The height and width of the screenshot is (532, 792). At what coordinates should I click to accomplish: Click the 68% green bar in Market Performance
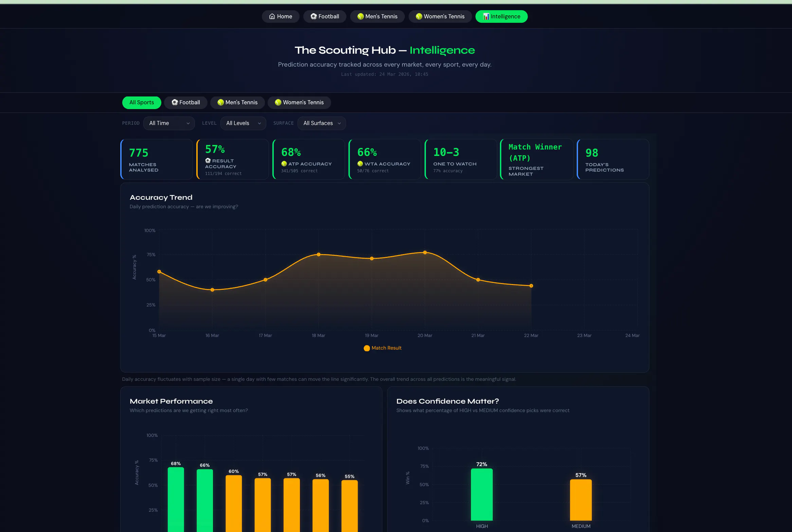(176, 499)
